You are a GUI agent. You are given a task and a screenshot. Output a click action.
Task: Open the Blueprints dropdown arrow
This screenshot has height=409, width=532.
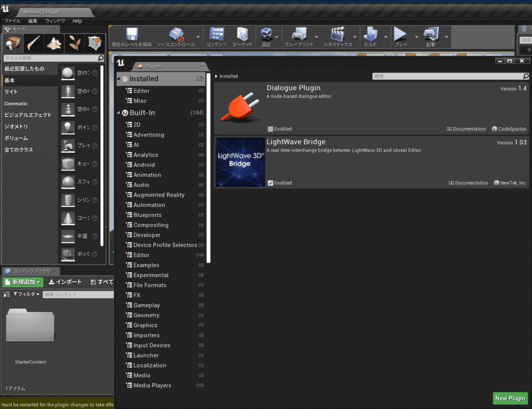316,37
